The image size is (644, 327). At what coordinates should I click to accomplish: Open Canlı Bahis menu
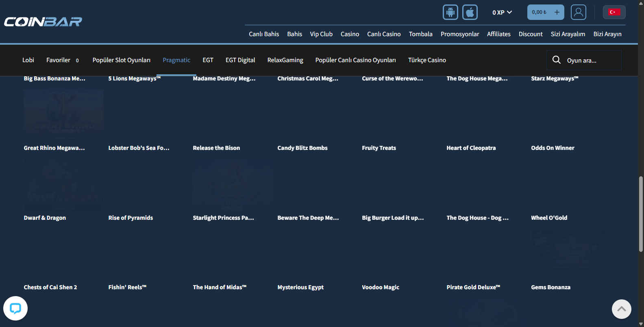click(264, 34)
